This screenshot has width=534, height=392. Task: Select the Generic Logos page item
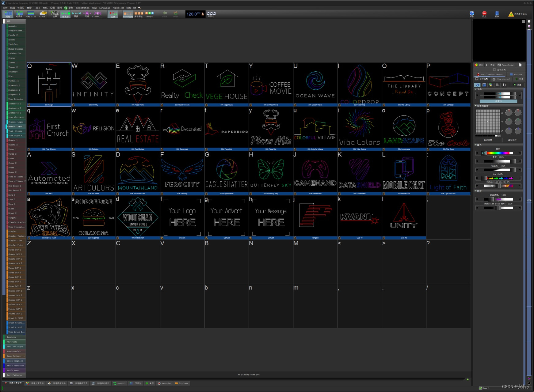(x=15, y=126)
